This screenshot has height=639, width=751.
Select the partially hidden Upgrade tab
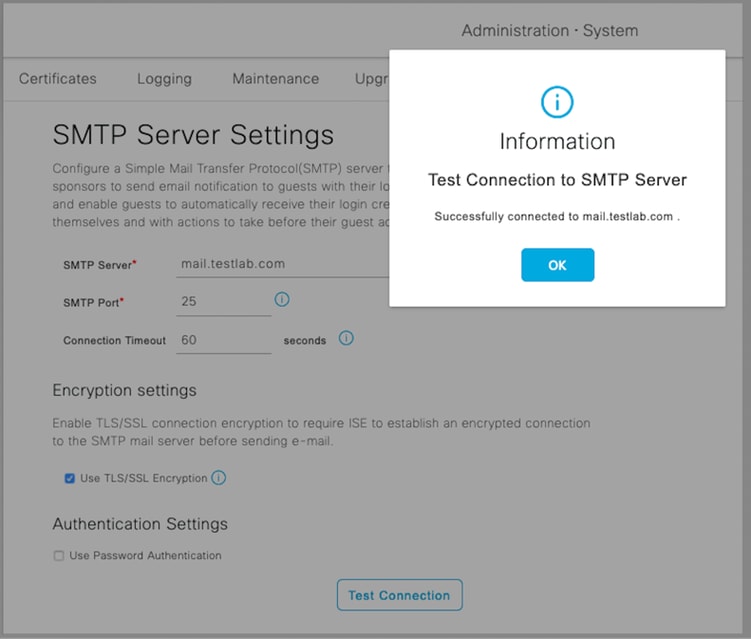pos(372,79)
